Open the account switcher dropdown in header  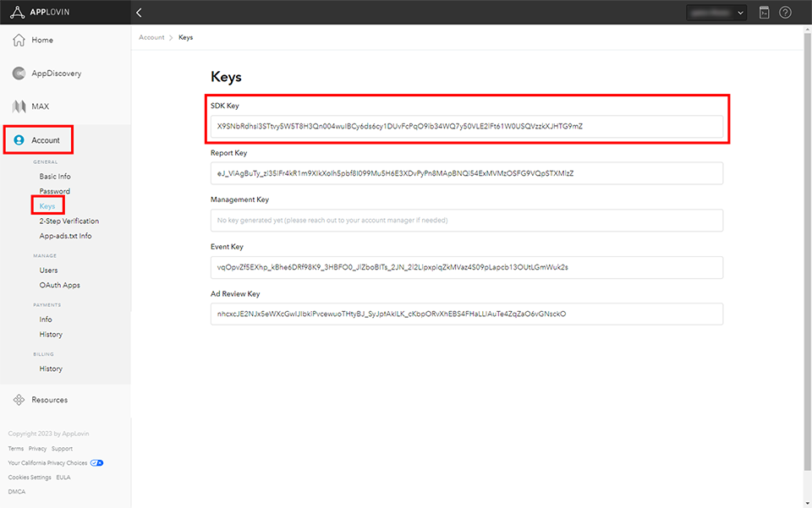tap(716, 13)
